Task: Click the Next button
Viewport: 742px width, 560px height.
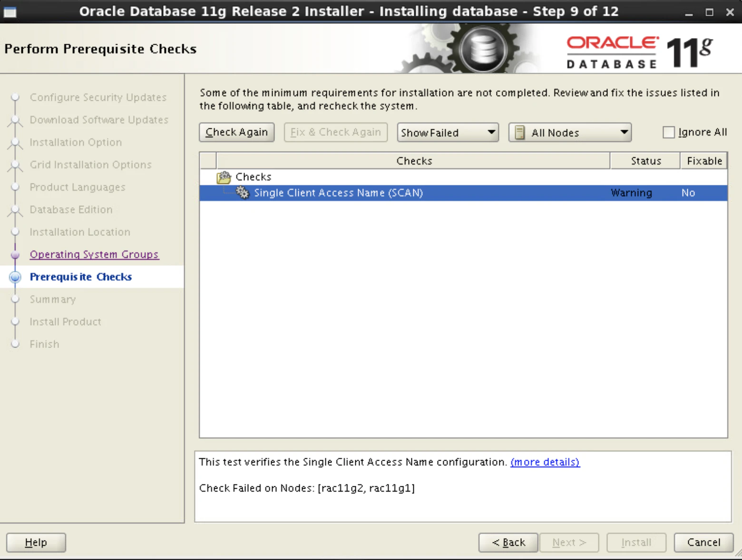Action: click(569, 542)
